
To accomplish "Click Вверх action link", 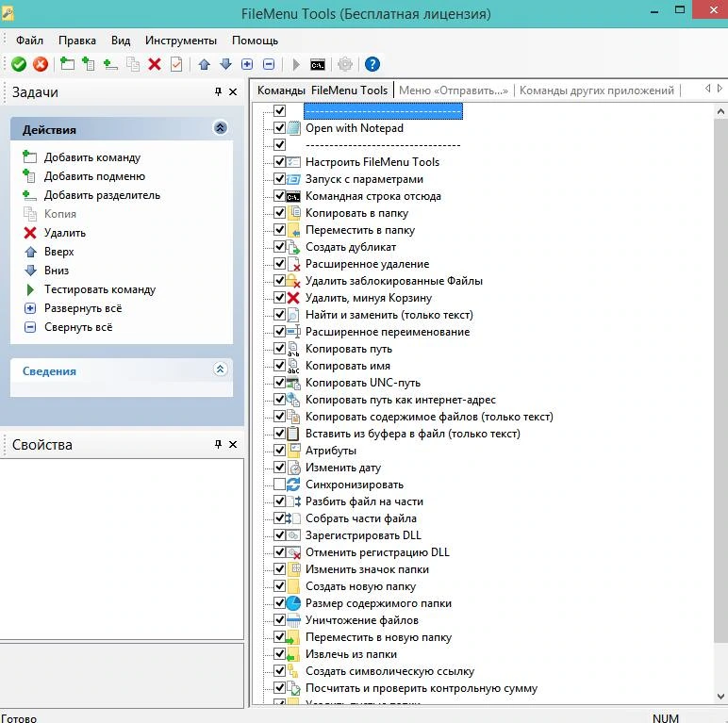I will coord(58,252).
